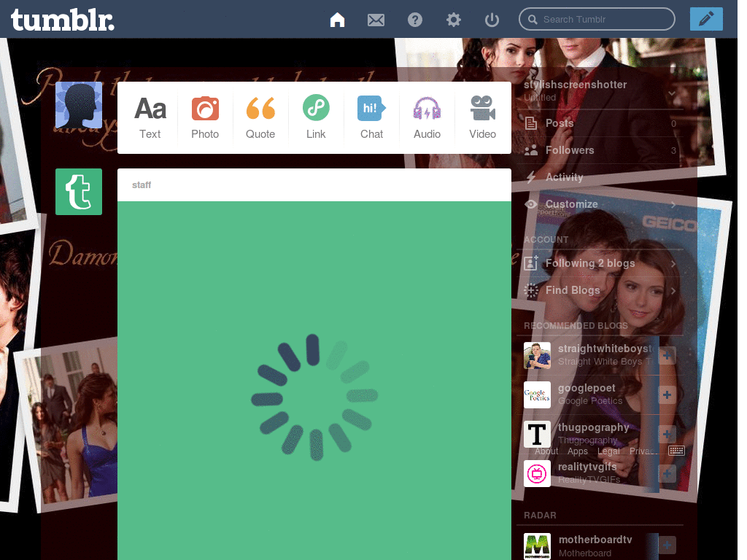Create a new Link post
The image size is (747, 560).
(316, 117)
